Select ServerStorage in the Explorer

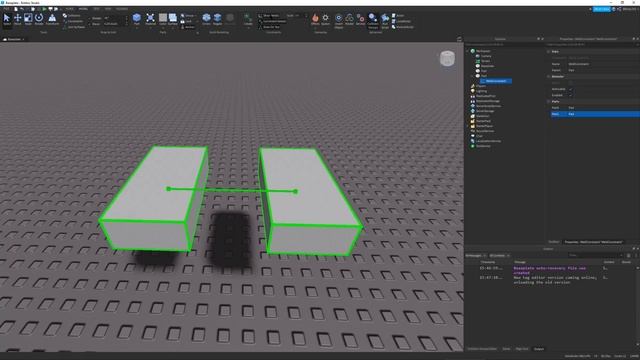pos(485,111)
